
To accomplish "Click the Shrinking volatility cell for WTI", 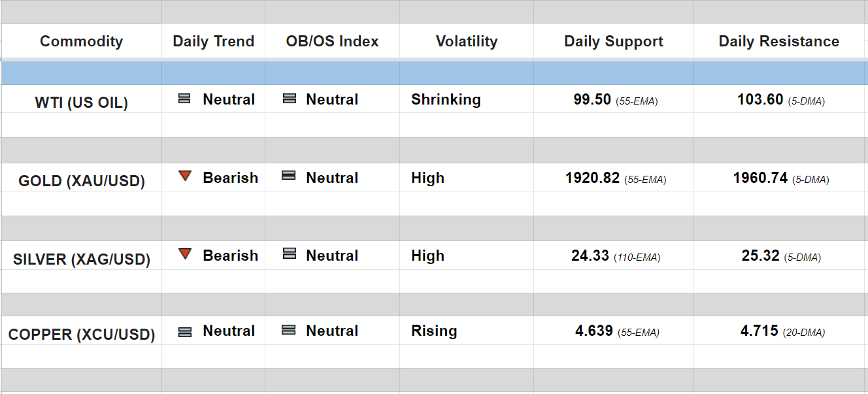I will (446, 99).
